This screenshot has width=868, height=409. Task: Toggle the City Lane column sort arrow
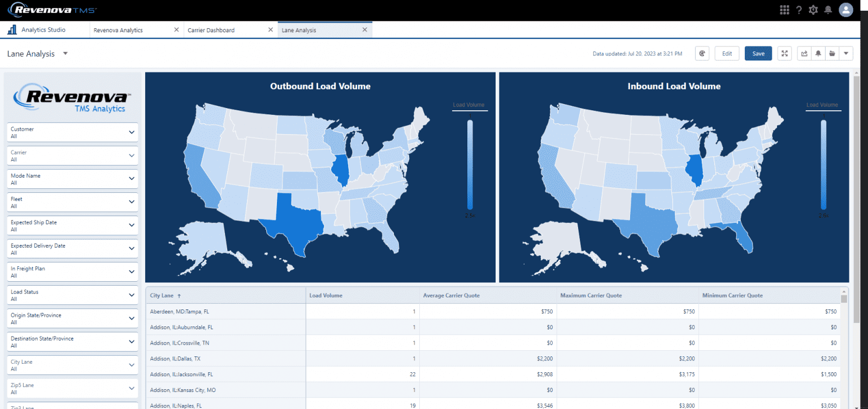179,295
